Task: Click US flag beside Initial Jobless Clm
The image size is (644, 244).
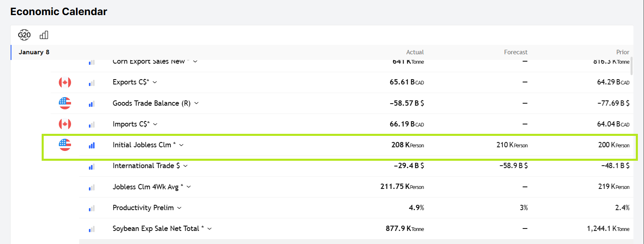Action: (x=65, y=145)
